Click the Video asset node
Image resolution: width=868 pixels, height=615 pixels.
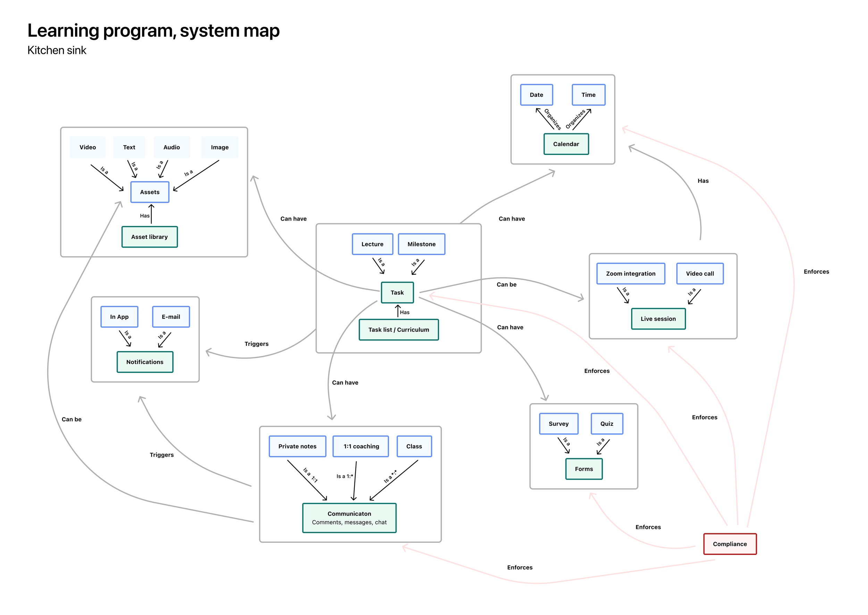(87, 147)
